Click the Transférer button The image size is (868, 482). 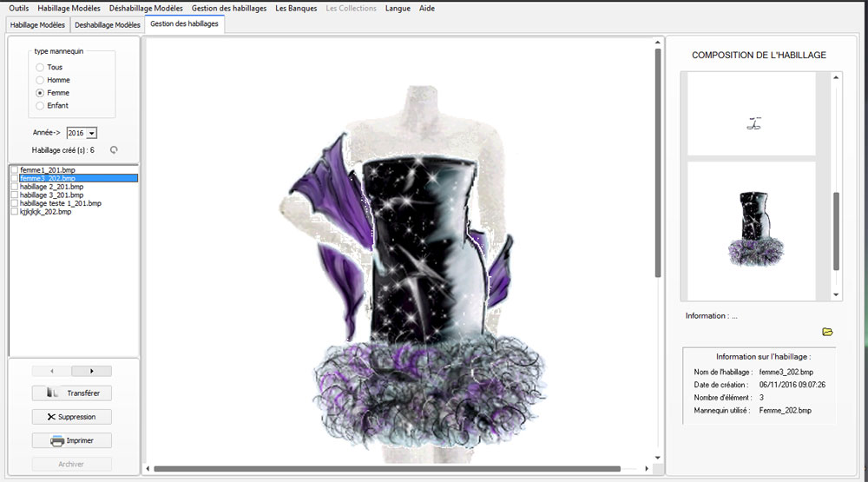[72, 393]
